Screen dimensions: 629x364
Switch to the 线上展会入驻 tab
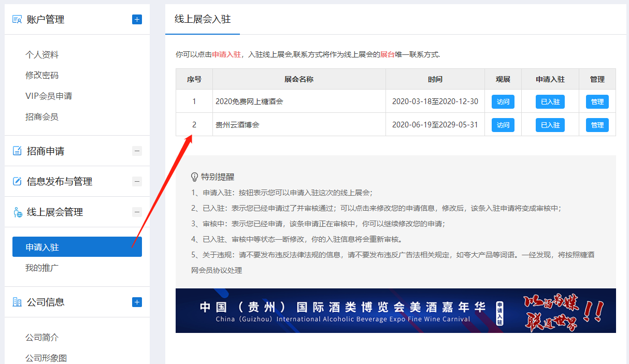[203, 20]
